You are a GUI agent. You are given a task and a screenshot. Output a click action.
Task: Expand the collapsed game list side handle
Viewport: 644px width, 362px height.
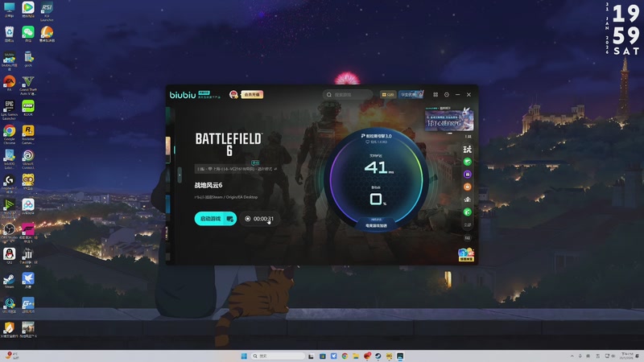180,175
